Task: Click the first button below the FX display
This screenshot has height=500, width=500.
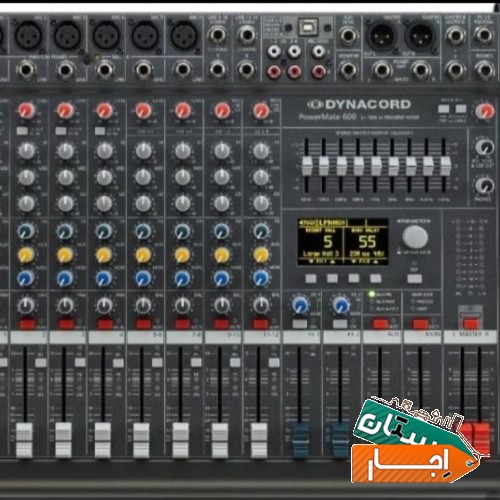Action: tap(311, 278)
